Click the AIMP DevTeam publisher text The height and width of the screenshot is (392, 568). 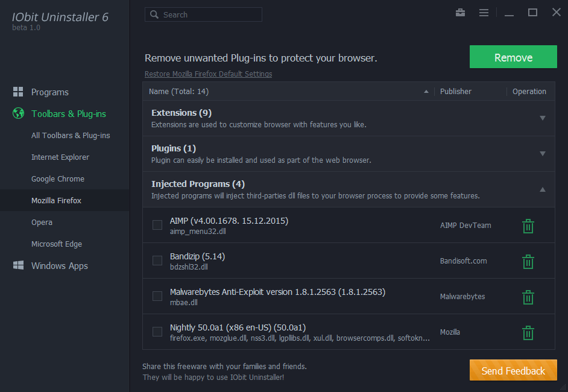[x=465, y=226]
